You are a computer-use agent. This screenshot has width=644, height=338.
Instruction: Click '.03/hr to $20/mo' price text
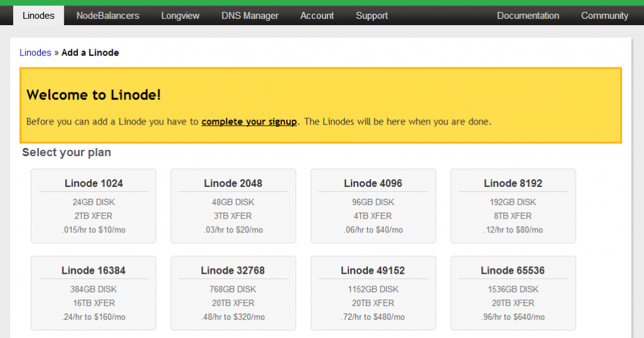[233, 230]
